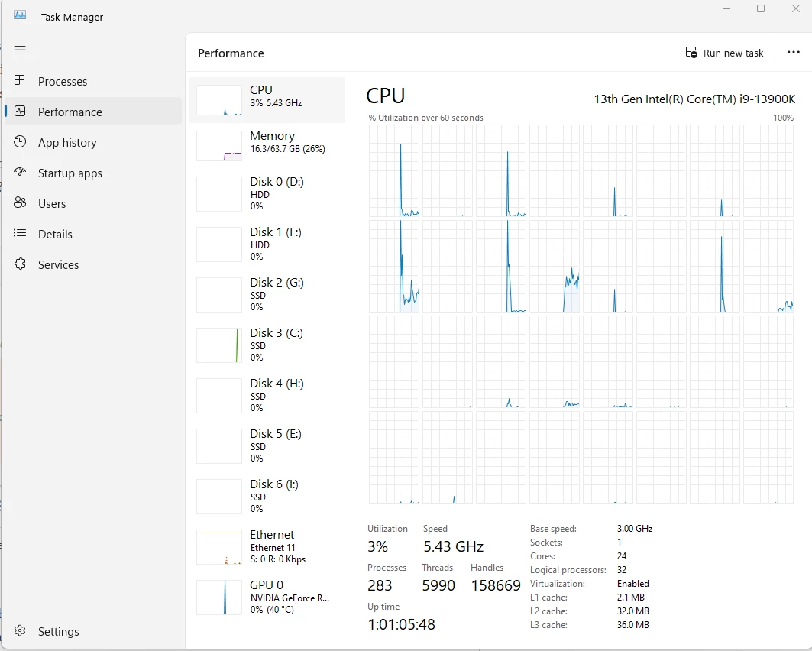Click the Virtualization Enabled value
This screenshot has height=651, width=812.
coord(632,583)
